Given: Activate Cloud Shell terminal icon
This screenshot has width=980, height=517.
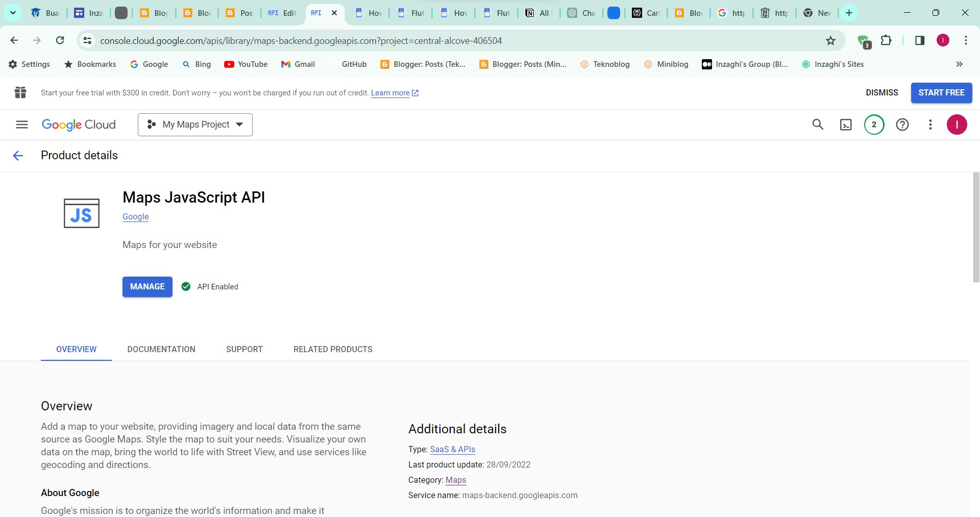Looking at the screenshot, I should (846, 125).
